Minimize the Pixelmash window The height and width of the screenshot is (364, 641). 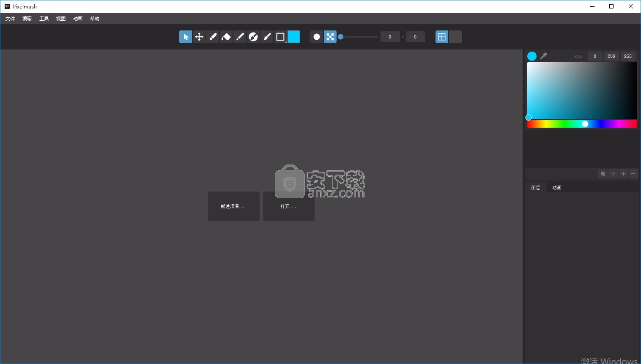pos(592,6)
